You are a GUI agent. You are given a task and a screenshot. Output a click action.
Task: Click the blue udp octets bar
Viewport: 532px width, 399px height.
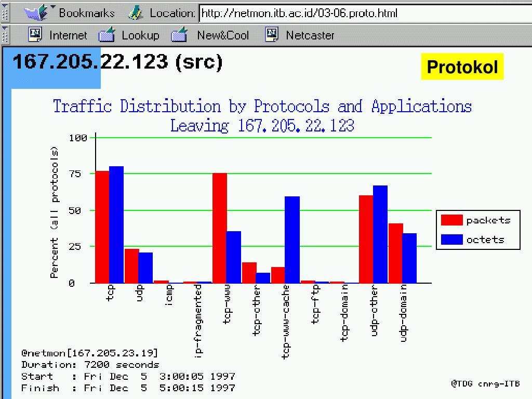pyautogui.click(x=145, y=268)
